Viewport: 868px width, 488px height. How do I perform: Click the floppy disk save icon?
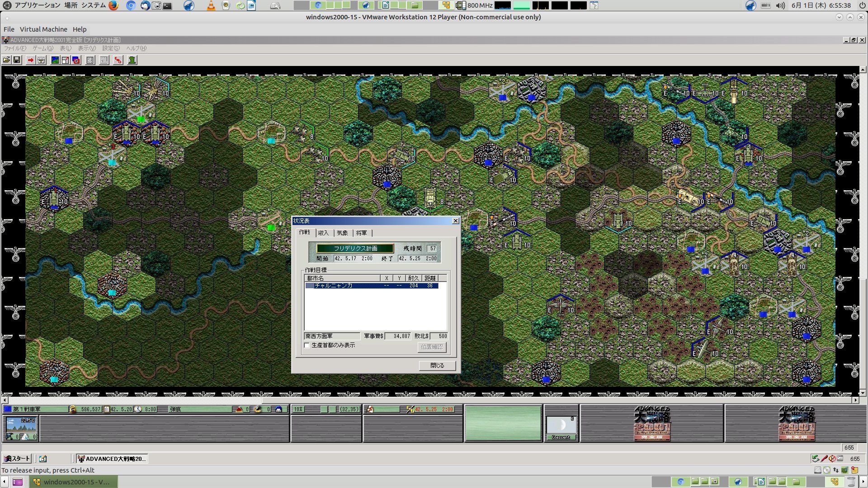click(x=17, y=60)
